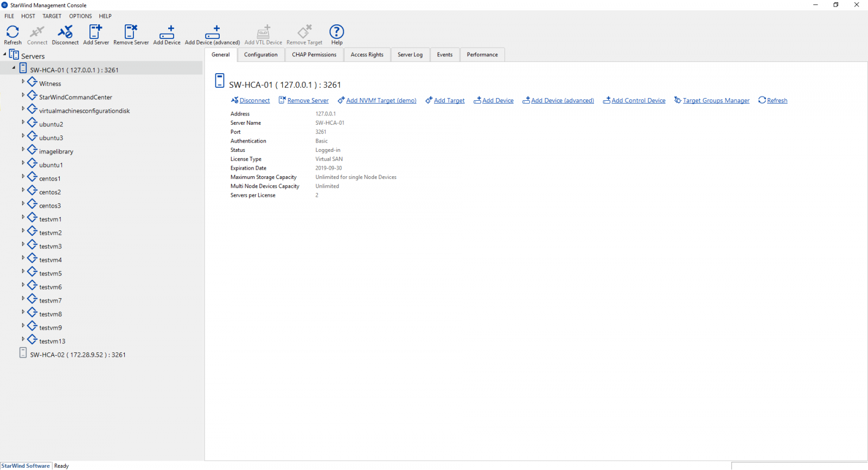Switch to the Server Log tab
Image resolution: width=868 pixels, height=470 pixels.
pos(410,55)
